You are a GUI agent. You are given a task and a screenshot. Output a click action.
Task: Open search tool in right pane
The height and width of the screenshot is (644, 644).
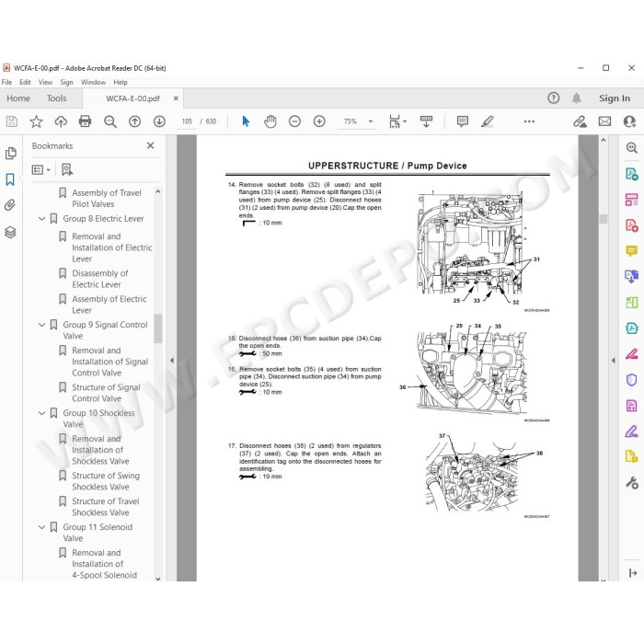[x=632, y=147]
